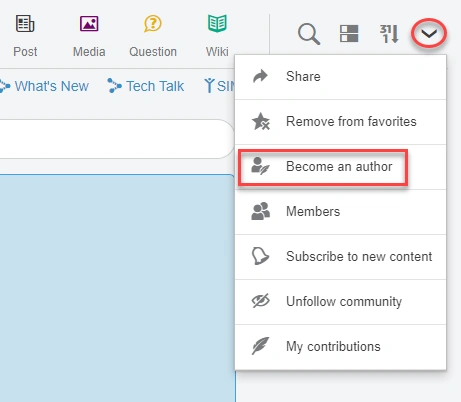Open My contributions menu entry

click(x=341, y=347)
